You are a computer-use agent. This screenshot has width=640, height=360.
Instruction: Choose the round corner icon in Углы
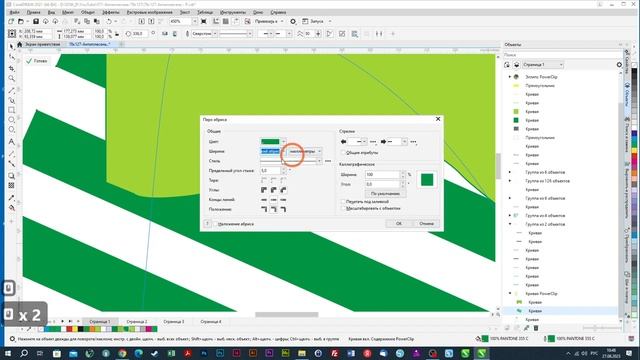(273, 190)
